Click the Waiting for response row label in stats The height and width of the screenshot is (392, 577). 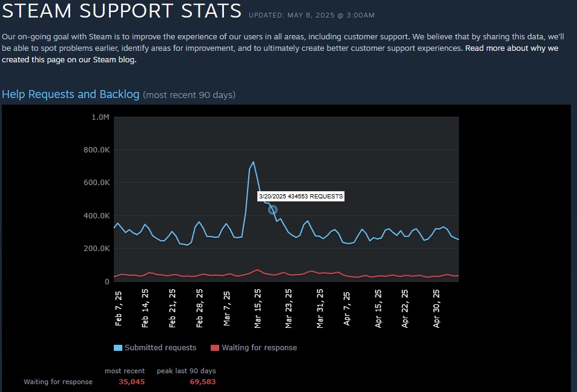coord(58,382)
